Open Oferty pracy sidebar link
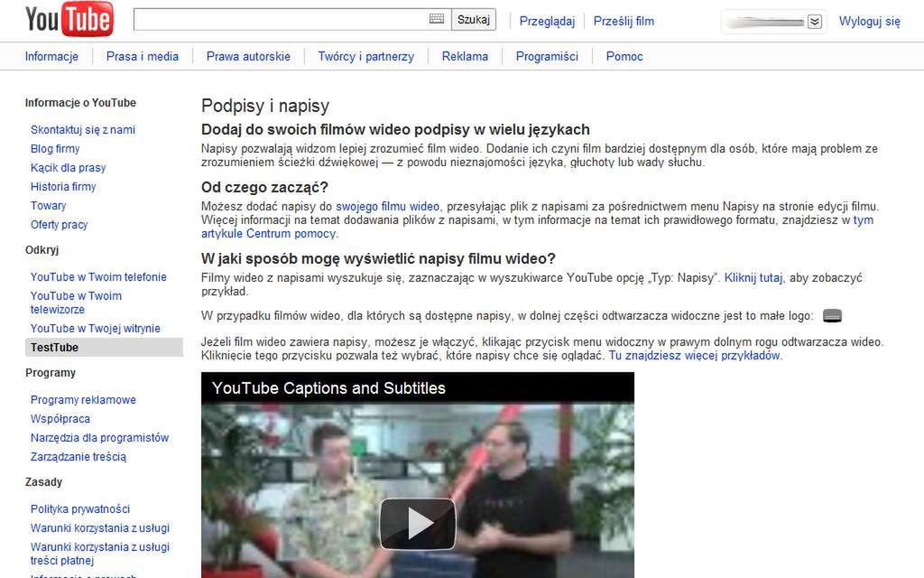The width and height of the screenshot is (924, 578). [59, 224]
